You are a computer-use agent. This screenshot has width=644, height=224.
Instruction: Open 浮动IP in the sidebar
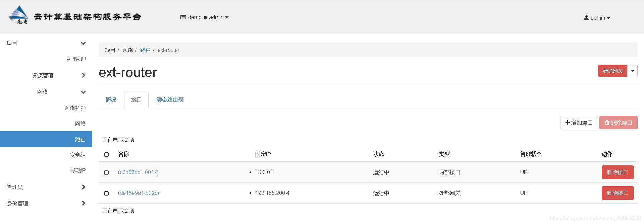78,170
